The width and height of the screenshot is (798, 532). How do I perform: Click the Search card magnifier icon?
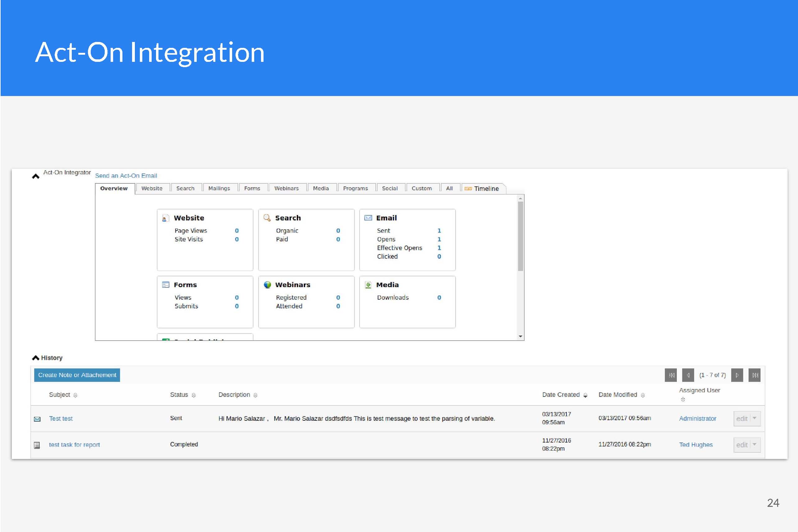[267, 218]
